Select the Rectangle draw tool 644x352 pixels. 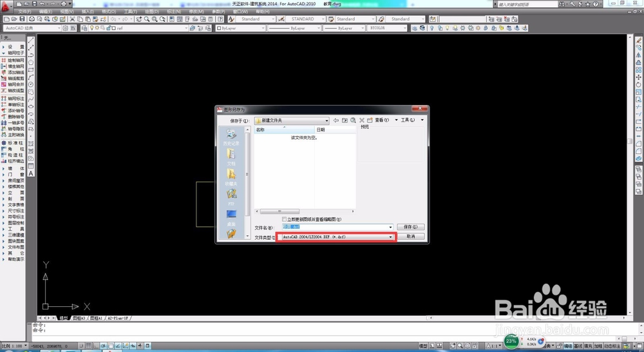click(x=31, y=70)
